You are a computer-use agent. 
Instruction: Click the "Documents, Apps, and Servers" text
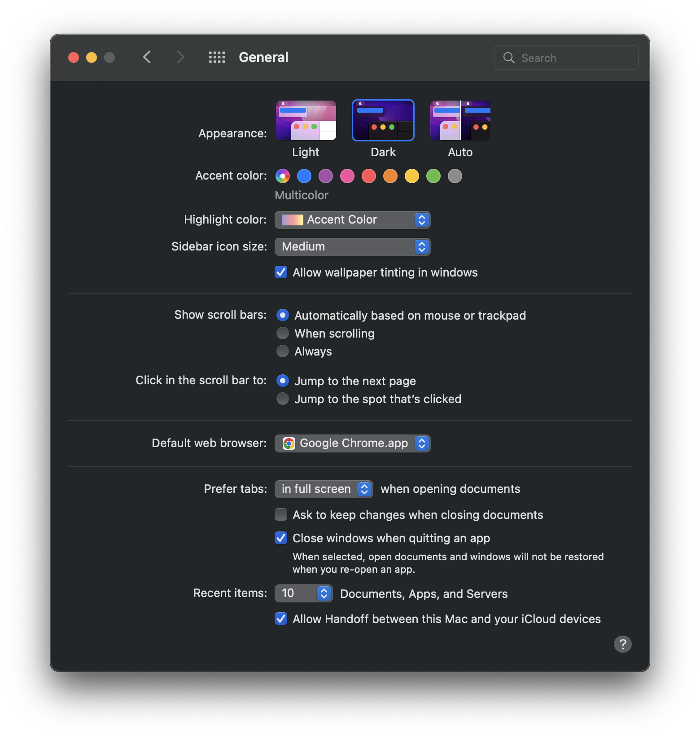[x=424, y=594]
